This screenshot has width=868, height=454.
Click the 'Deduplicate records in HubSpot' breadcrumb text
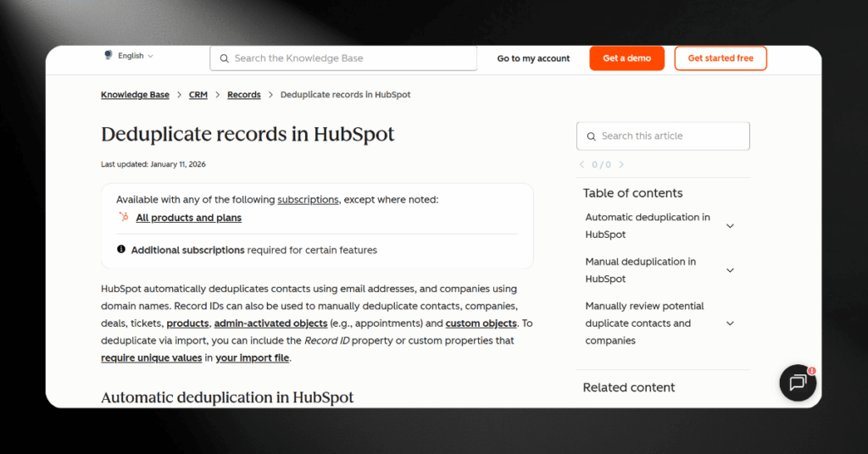coord(346,95)
